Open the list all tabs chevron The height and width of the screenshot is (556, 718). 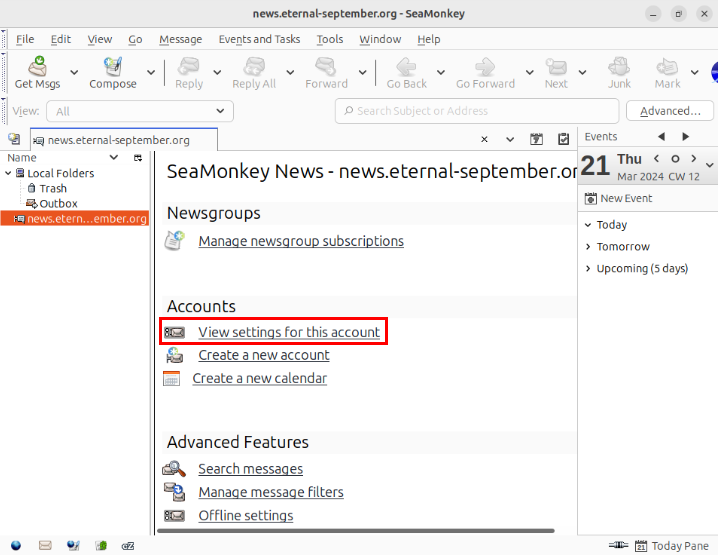coord(510,139)
